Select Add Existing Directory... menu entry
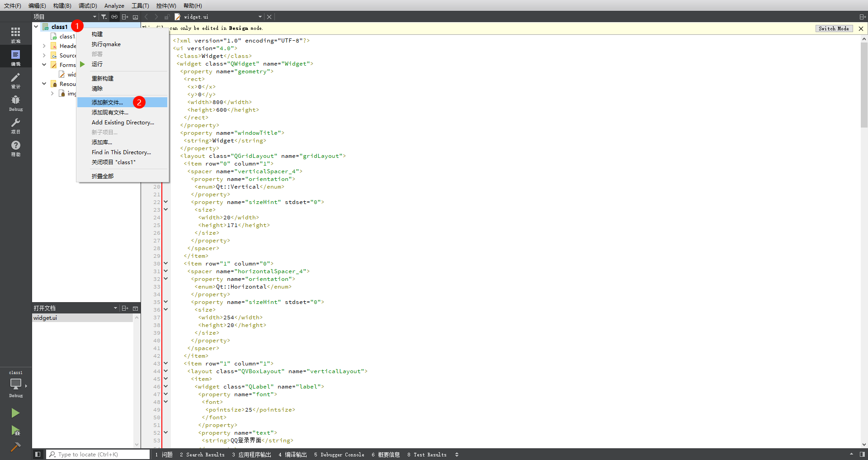The image size is (868, 460). click(x=122, y=122)
